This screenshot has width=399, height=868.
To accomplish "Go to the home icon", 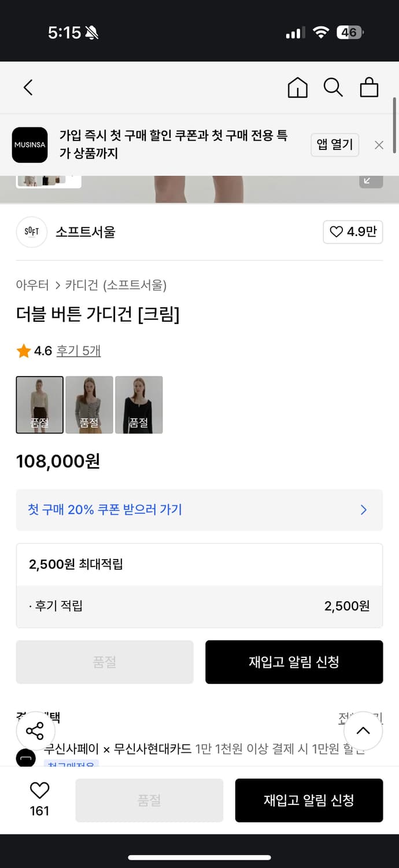I will [297, 87].
